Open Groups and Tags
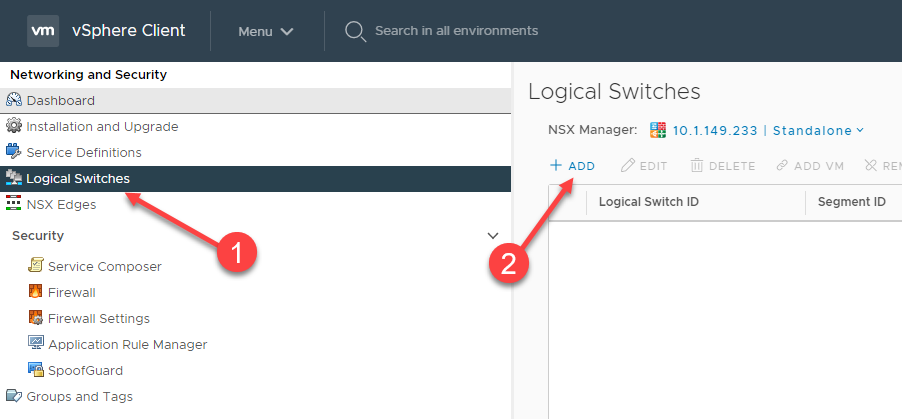The height and width of the screenshot is (419, 902). (x=79, y=396)
